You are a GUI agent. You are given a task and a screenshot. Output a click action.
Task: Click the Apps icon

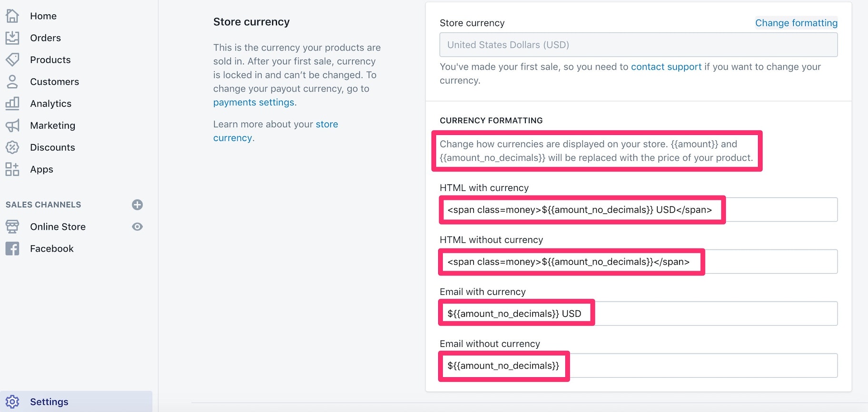[12, 169]
